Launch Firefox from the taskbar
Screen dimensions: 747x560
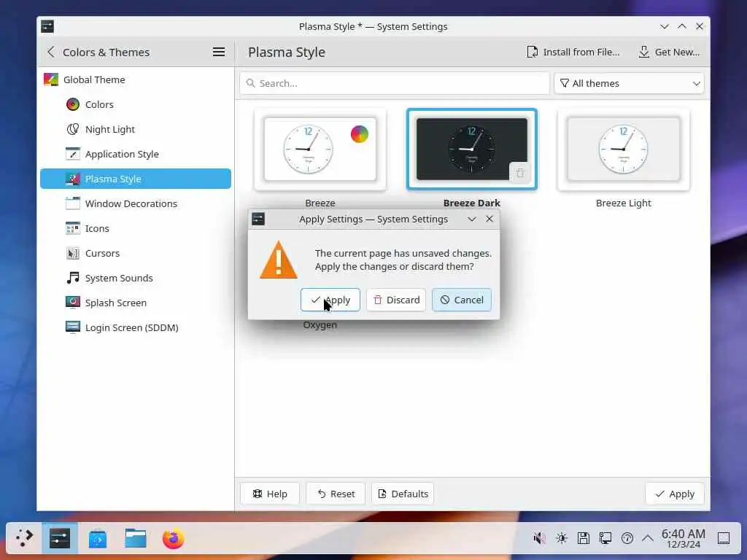click(174, 538)
